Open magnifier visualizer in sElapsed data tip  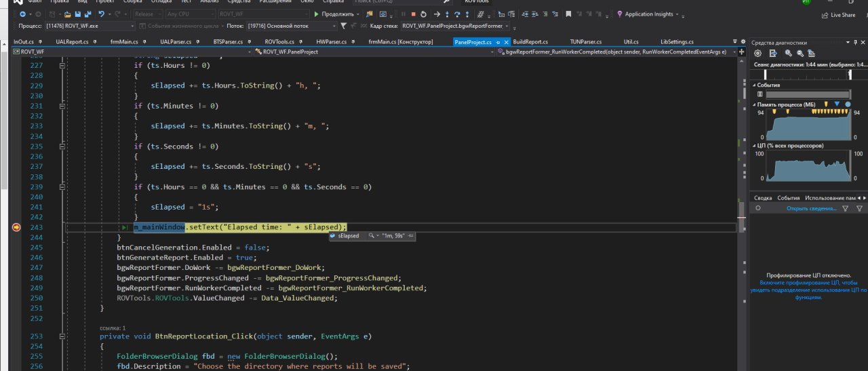[372, 236]
